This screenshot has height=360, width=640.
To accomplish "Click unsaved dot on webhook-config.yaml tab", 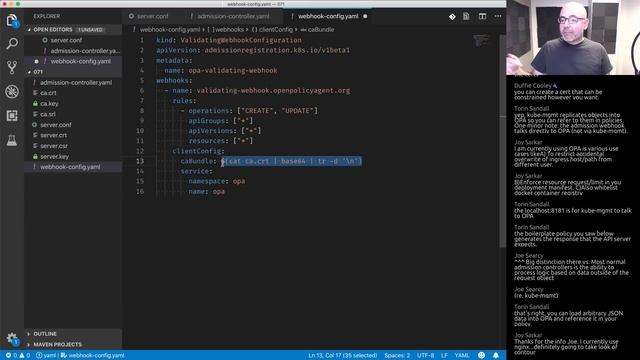I will [365, 16].
